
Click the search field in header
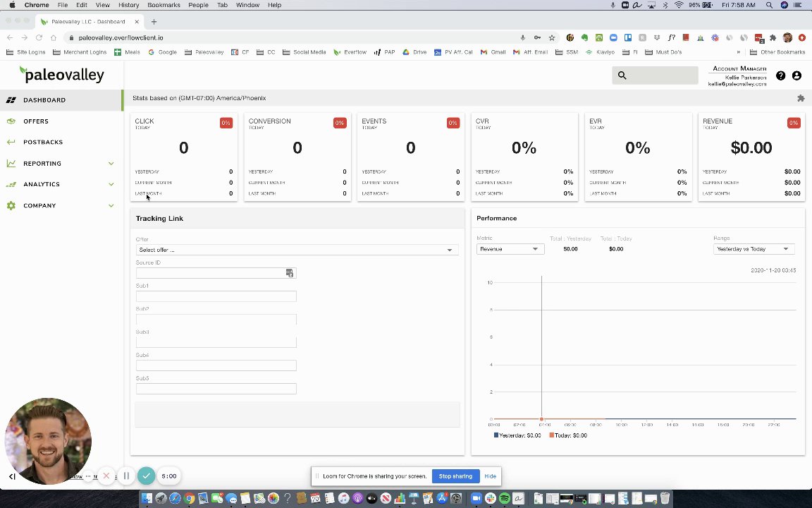point(655,75)
